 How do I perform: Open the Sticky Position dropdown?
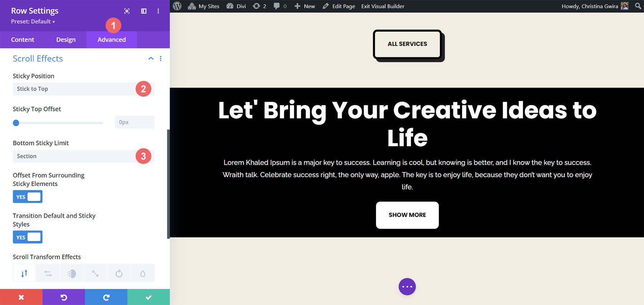click(84, 89)
